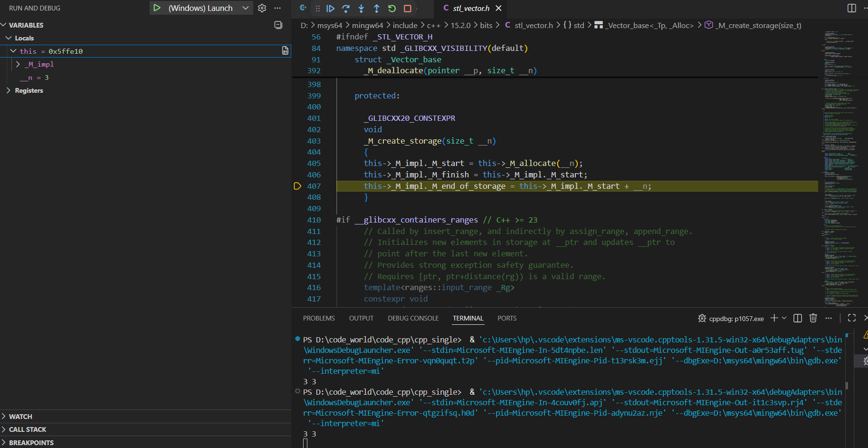
Task: Collapse all variables in VARIABLES header
Action: click(278, 25)
